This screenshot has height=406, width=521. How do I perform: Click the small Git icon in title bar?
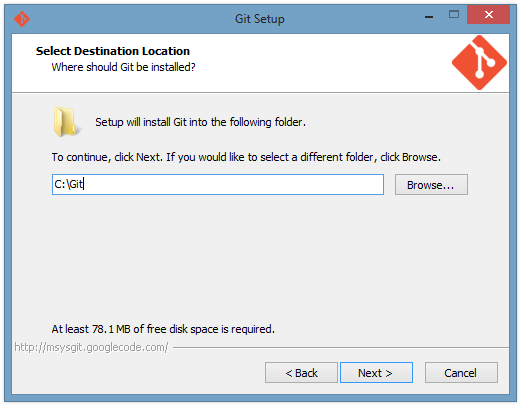(22, 19)
